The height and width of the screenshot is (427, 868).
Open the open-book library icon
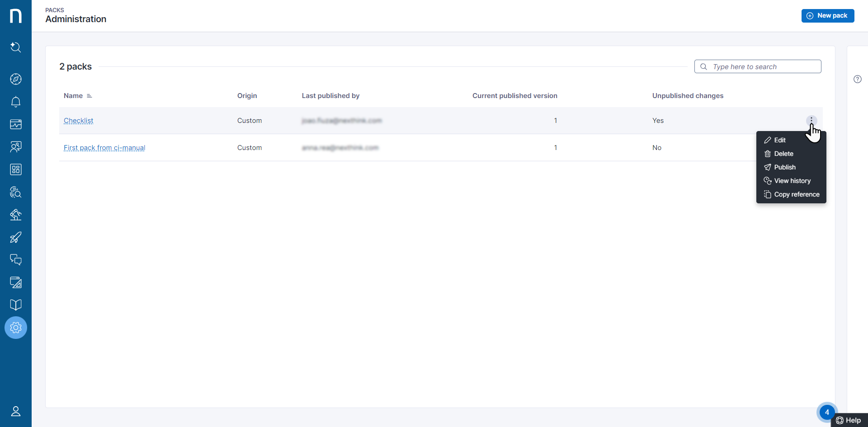[16, 305]
